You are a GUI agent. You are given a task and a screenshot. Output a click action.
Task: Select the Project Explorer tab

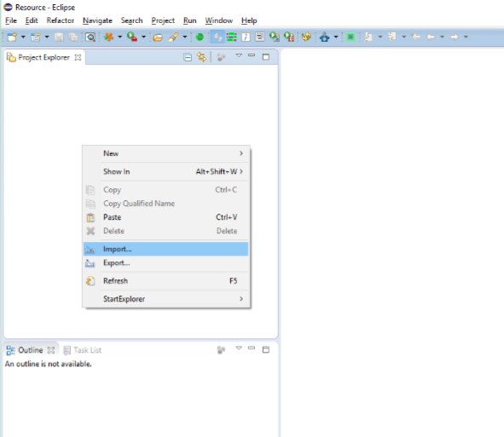[x=43, y=57]
